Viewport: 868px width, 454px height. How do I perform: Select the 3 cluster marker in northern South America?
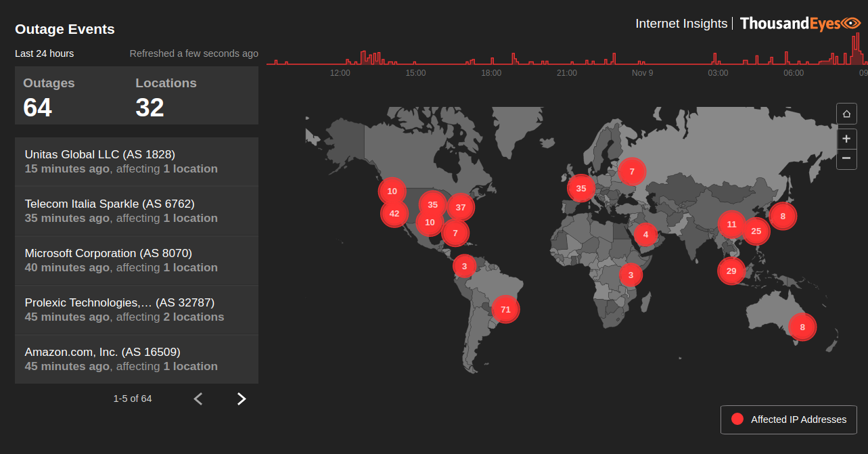[465, 267]
